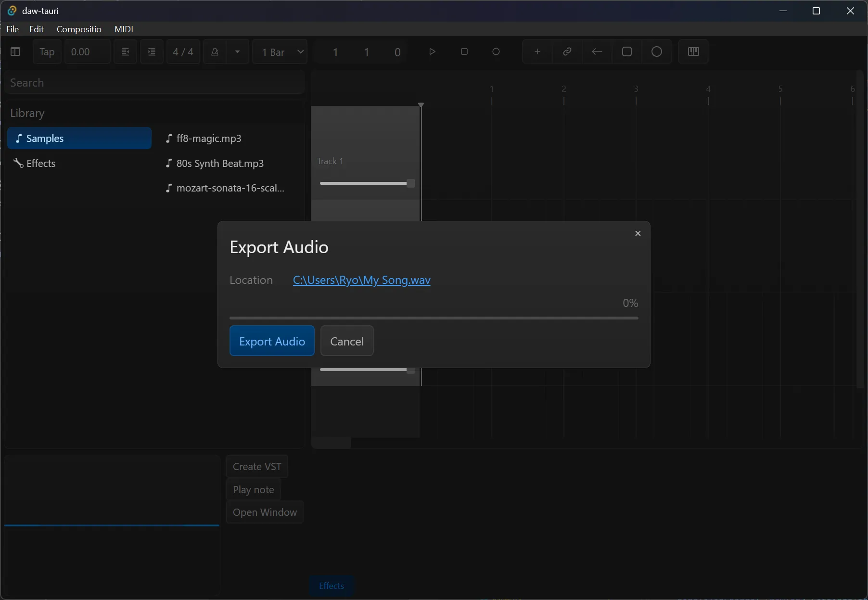The width and height of the screenshot is (868, 600).
Task: Click the blue Export Audio button
Action: pyautogui.click(x=272, y=341)
